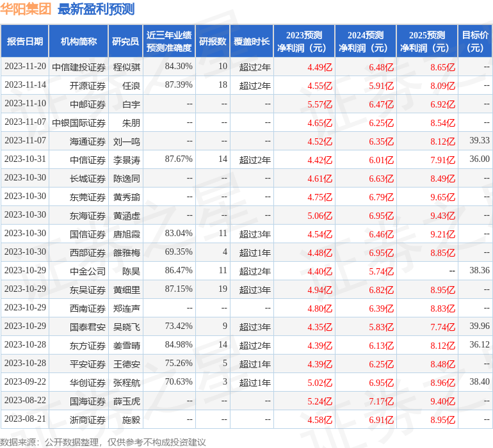Click accuracy value 87.39%
The height and width of the screenshot is (448, 493).
pos(179,85)
